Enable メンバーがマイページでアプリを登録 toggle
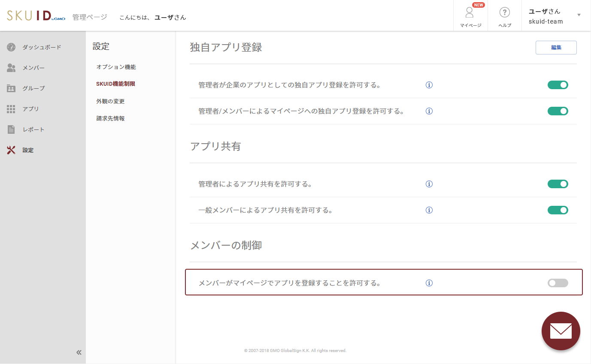Image resolution: width=591 pixels, height=364 pixels. 558,283
